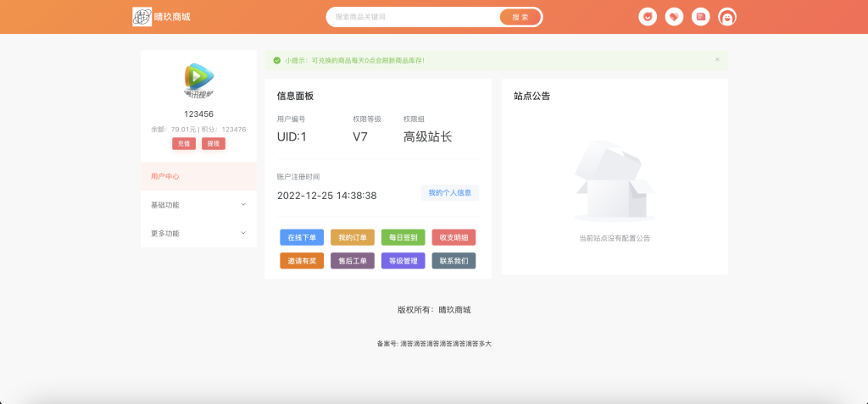Open the smiley face icon in header
The width and height of the screenshot is (868, 404).
[x=647, y=17]
